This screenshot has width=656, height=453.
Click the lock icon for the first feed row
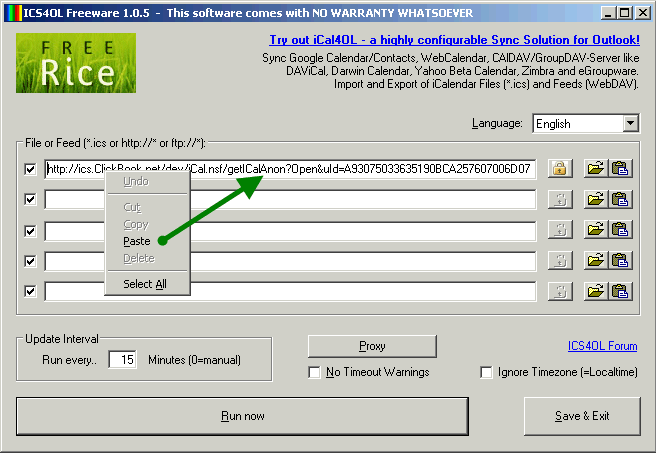pyautogui.click(x=560, y=169)
